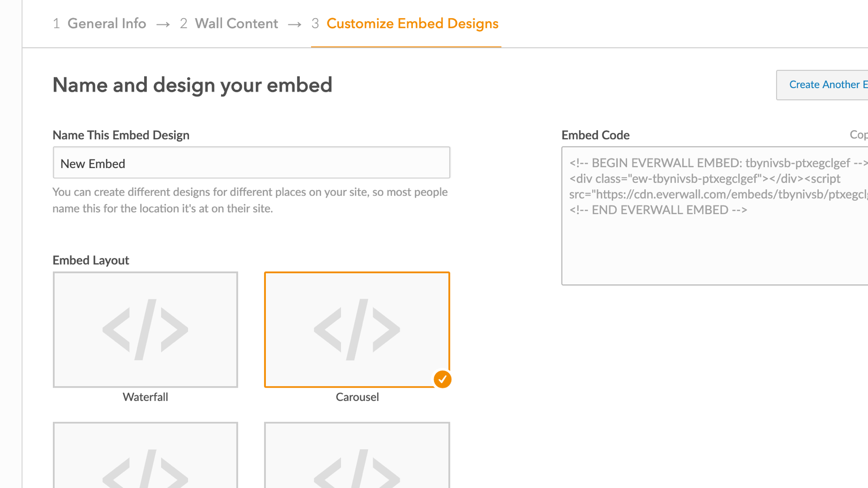Focus the Name This Embed Design field
Screen dimensions: 868x488
(x=251, y=163)
